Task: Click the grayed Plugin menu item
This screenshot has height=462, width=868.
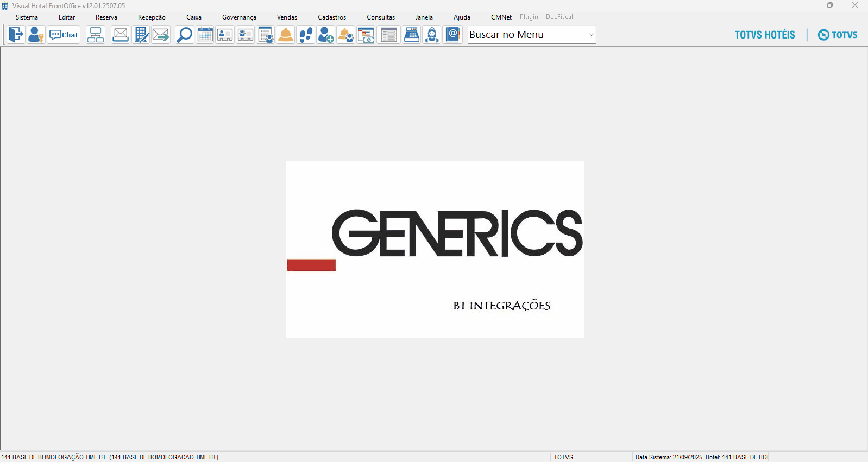Action: [x=529, y=17]
